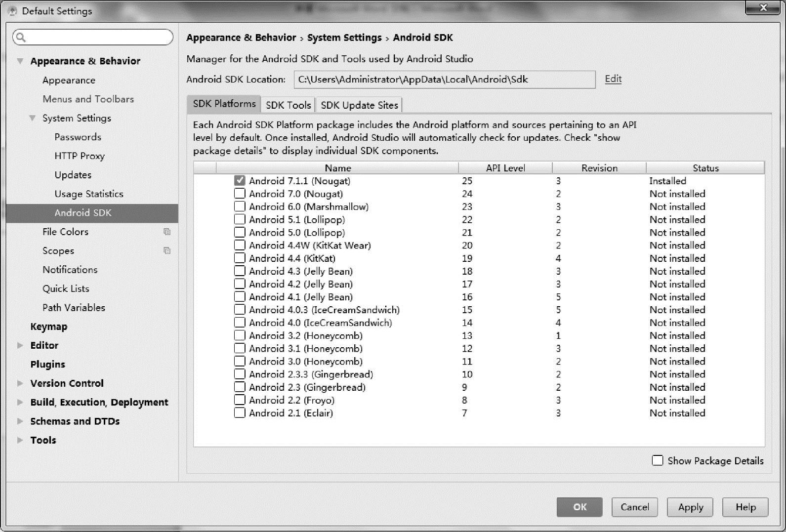The image size is (786, 532).
Task: Click the project-level icon beside File Colors
Action: click(167, 232)
